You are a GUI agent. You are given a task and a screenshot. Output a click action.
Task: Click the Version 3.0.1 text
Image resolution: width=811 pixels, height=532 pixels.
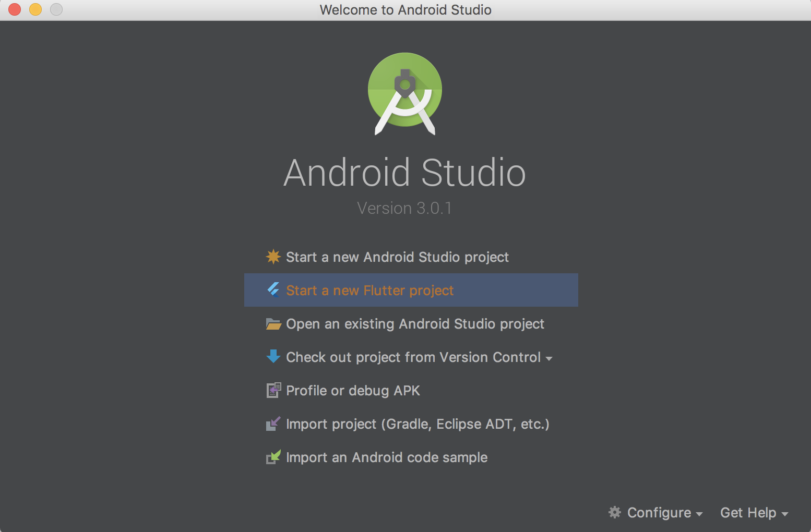[x=404, y=208]
